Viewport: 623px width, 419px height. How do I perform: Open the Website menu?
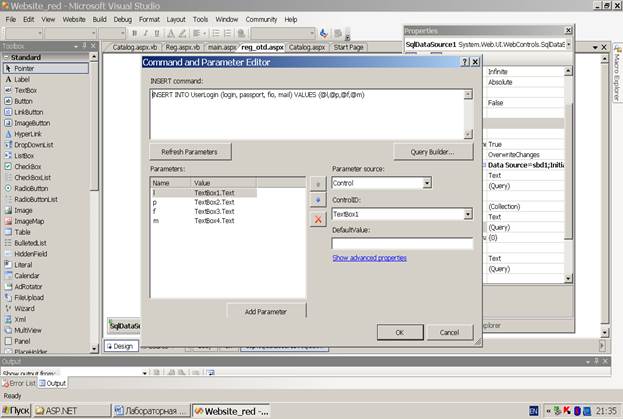(x=74, y=19)
